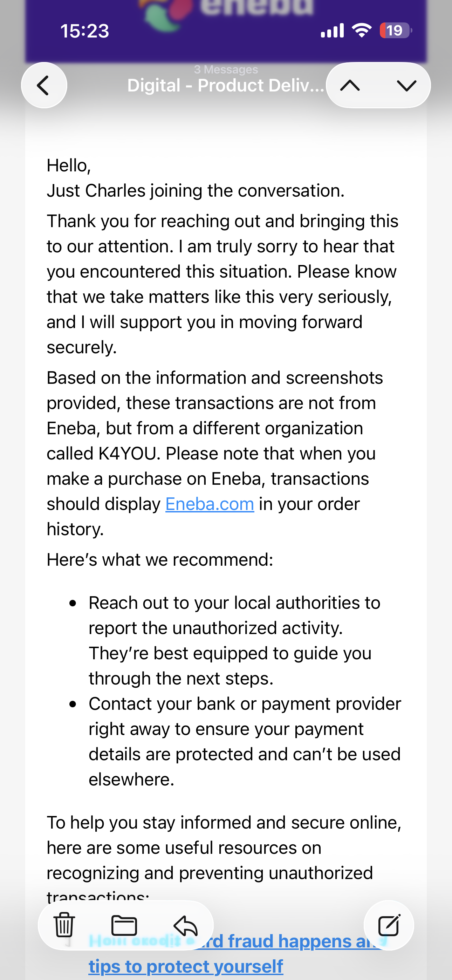The width and height of the screenshot is (452, 980).
Task: Open the Eneba.com link
Action: click(x=210, y=504)
